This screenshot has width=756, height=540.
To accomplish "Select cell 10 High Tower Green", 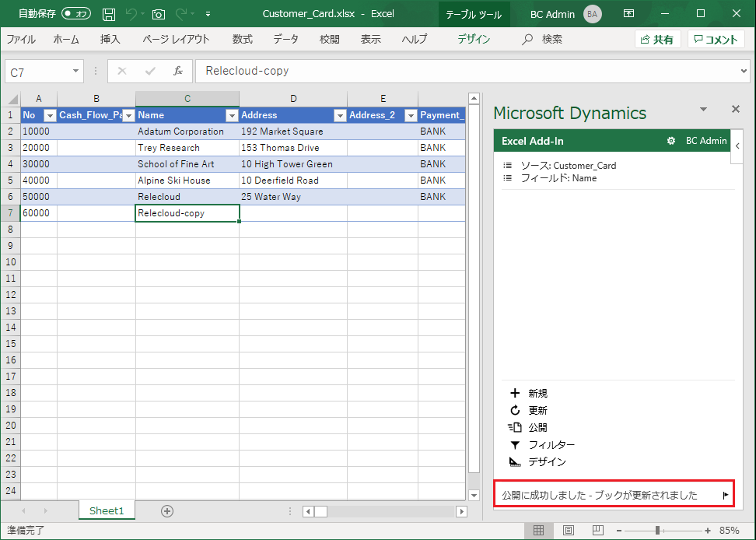I will pos(292,164).
